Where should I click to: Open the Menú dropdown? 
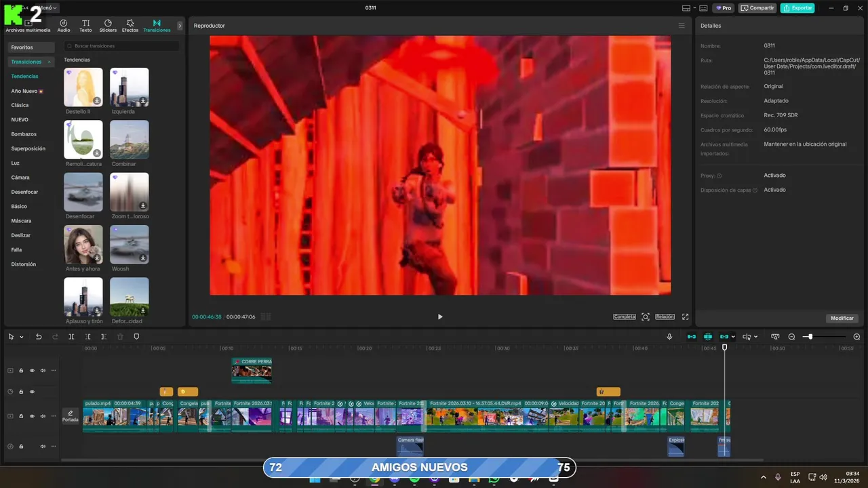48,8
